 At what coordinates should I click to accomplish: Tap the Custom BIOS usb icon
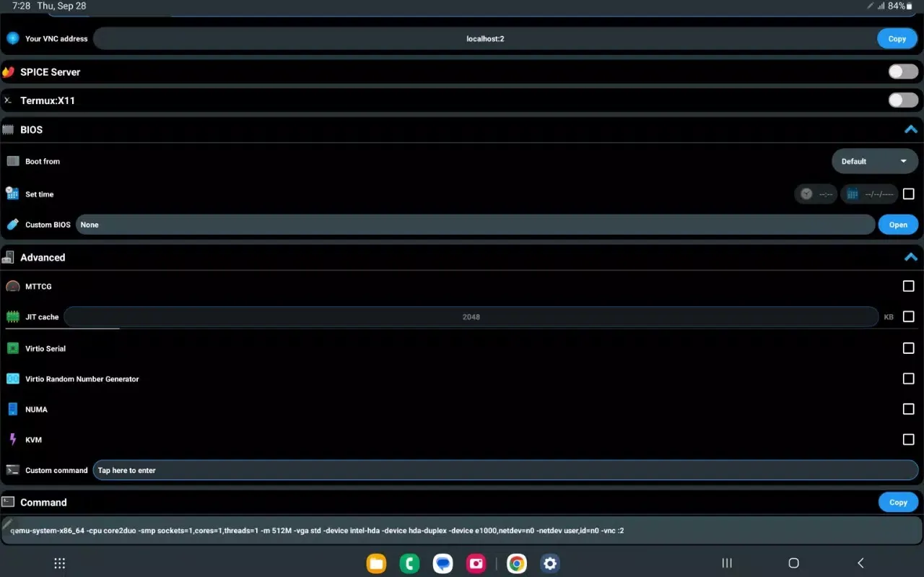13,225
